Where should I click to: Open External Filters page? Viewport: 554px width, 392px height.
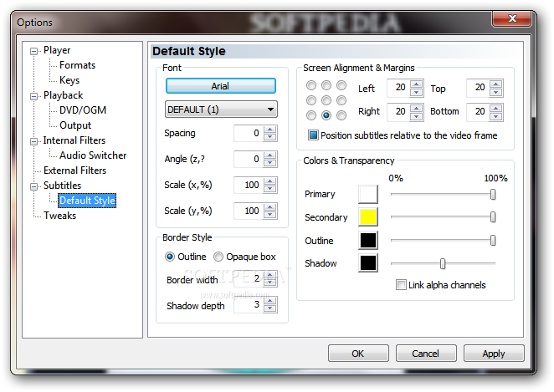pyautogui.click(x=75, y=171)
